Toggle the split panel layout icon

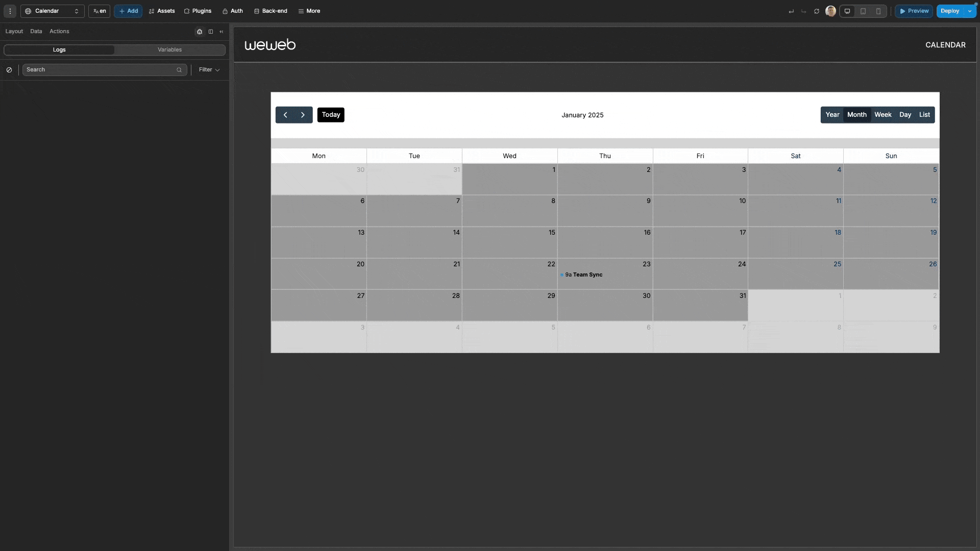(x=211, y=32)
